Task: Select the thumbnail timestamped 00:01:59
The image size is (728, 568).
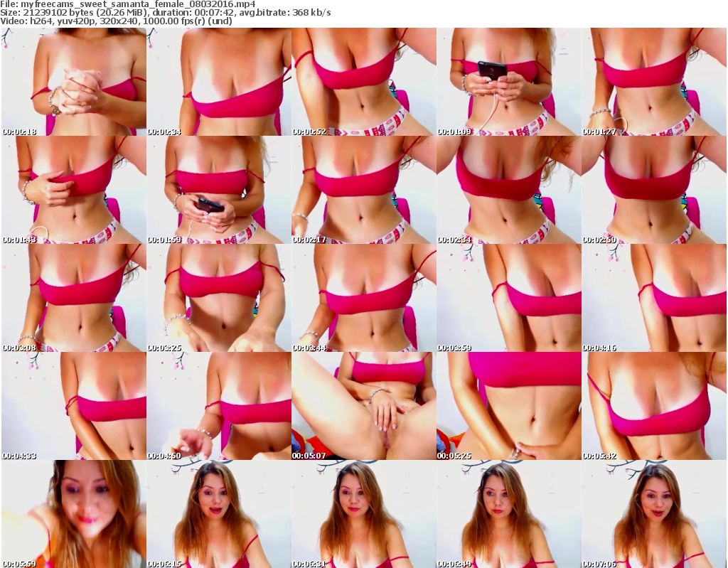Action: [219, 190]
